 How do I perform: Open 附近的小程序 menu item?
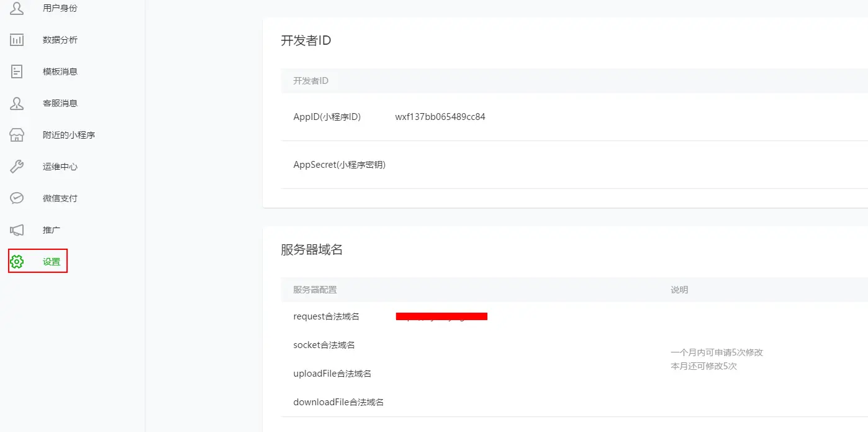click(69, 135)
